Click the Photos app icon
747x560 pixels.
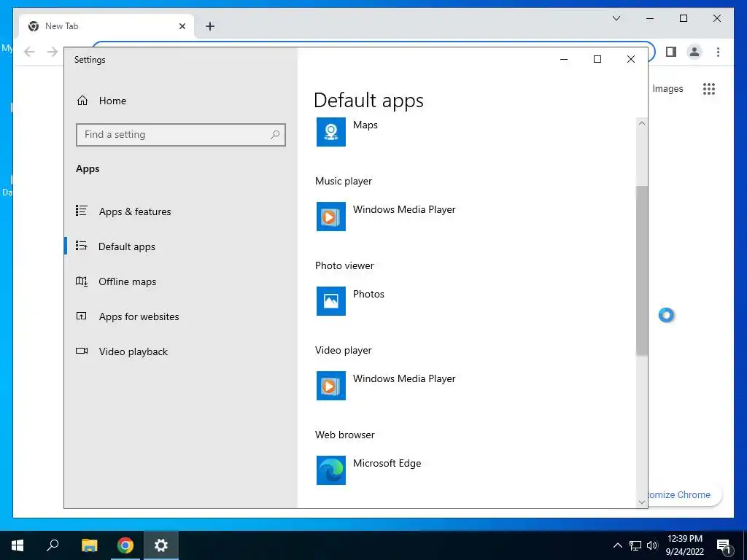click(x=331, y=301)
